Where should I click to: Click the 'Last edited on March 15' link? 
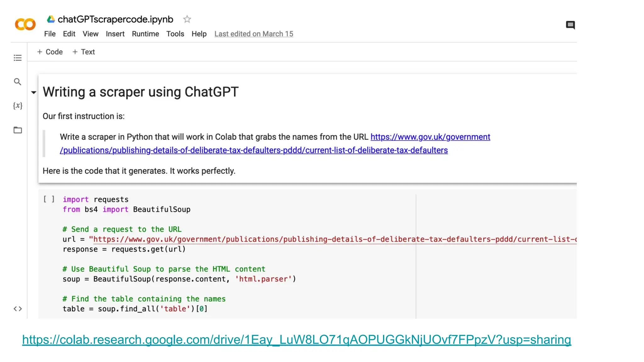pos(254,34)
